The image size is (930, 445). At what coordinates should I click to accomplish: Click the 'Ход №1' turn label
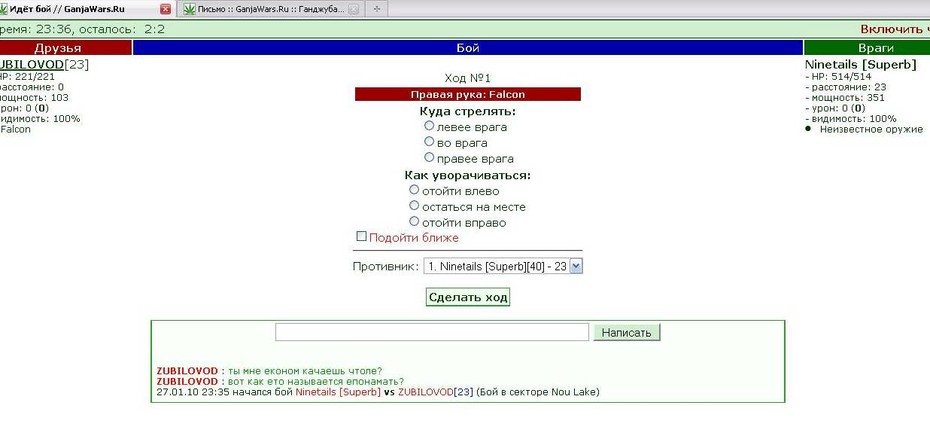pos(468,78)
